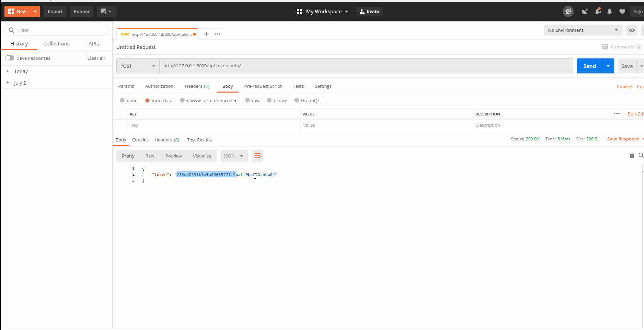Click Clear all history

click(96, 58)
